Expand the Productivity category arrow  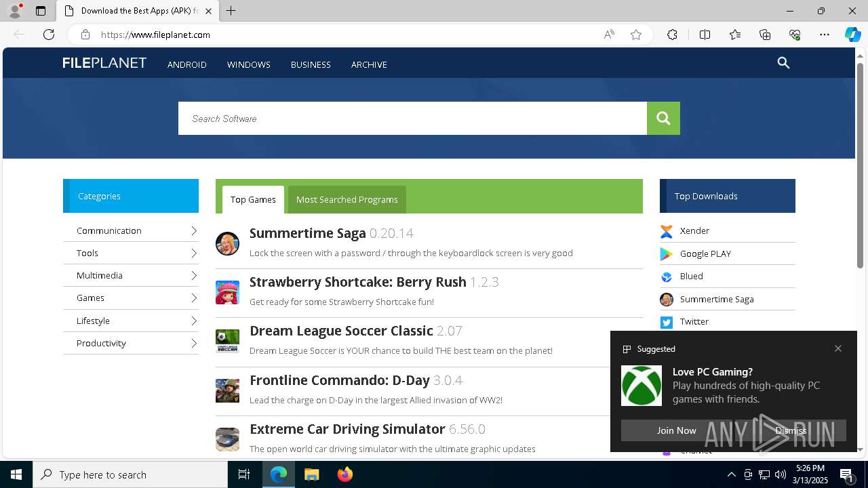tap(193, 344)
